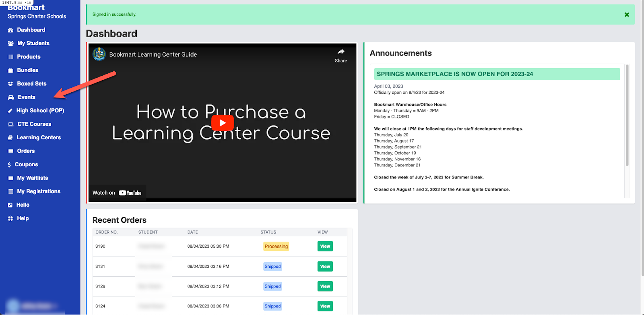The width and height of the screenshot is (644, 315).
Task: Go to CTE Courses
Action: [x=34, y=124]
